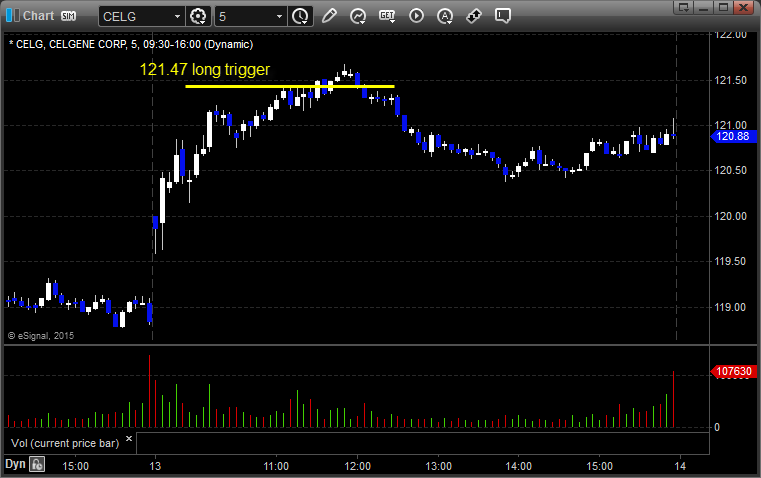
Task: Click the 121.50 price axis label
Action: (x=730, y=80)
